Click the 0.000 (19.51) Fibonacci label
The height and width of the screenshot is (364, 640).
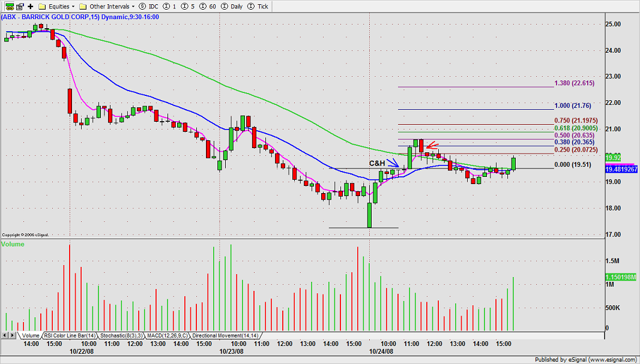click(573, 165)
